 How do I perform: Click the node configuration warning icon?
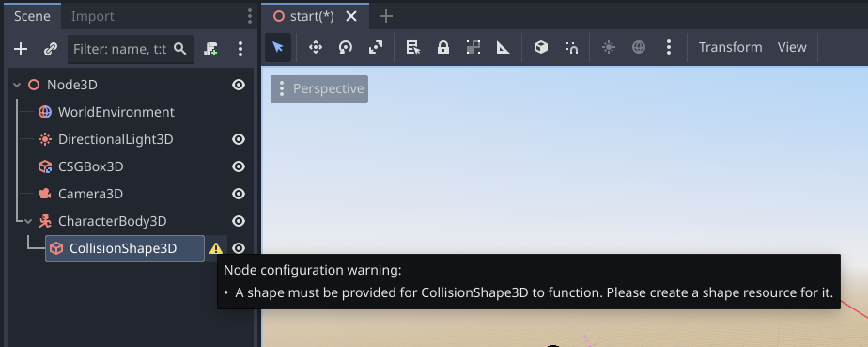216,248
